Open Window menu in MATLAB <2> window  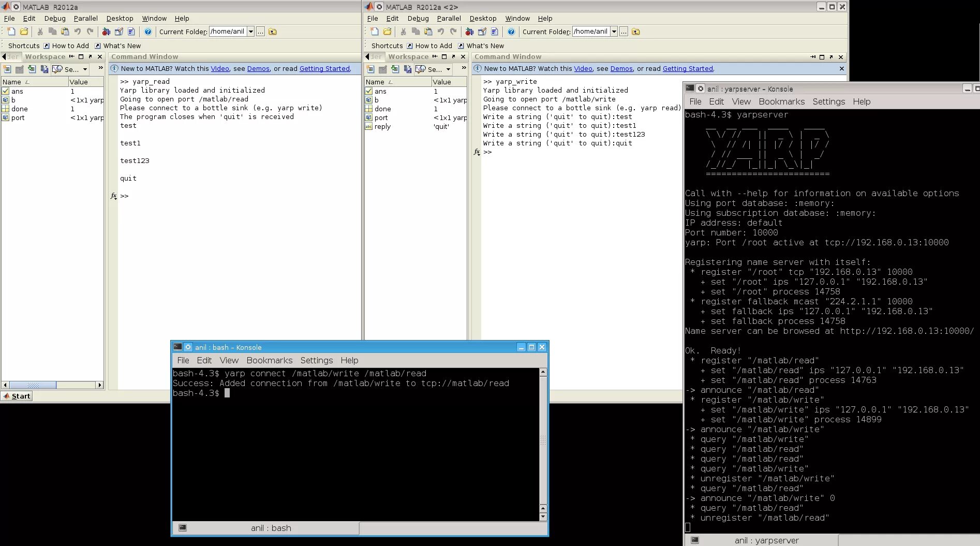517,18
